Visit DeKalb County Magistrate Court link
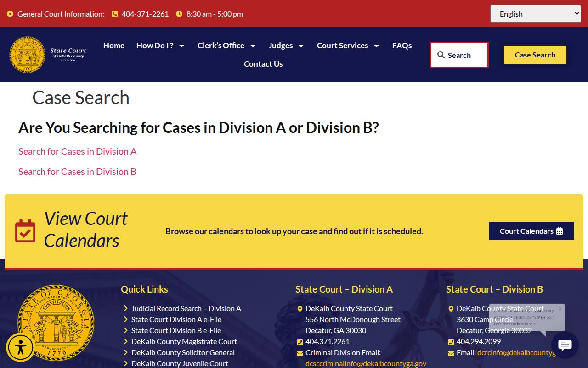Image resolution: width=588 pixels, height=368 pixels. pyautogui.click(x=184, y=341)
